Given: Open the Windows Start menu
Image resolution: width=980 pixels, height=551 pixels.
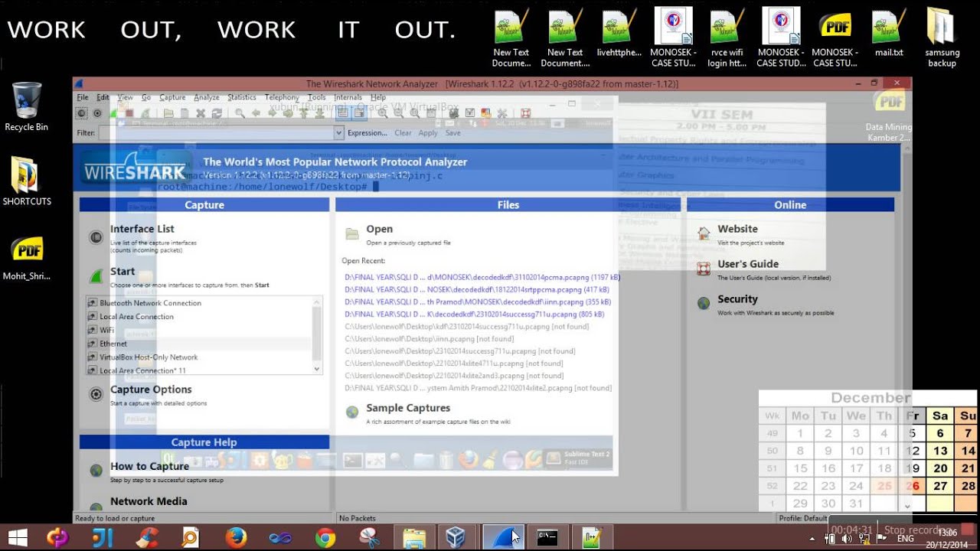Looking at the screenshot, I should tap(17, 538).
